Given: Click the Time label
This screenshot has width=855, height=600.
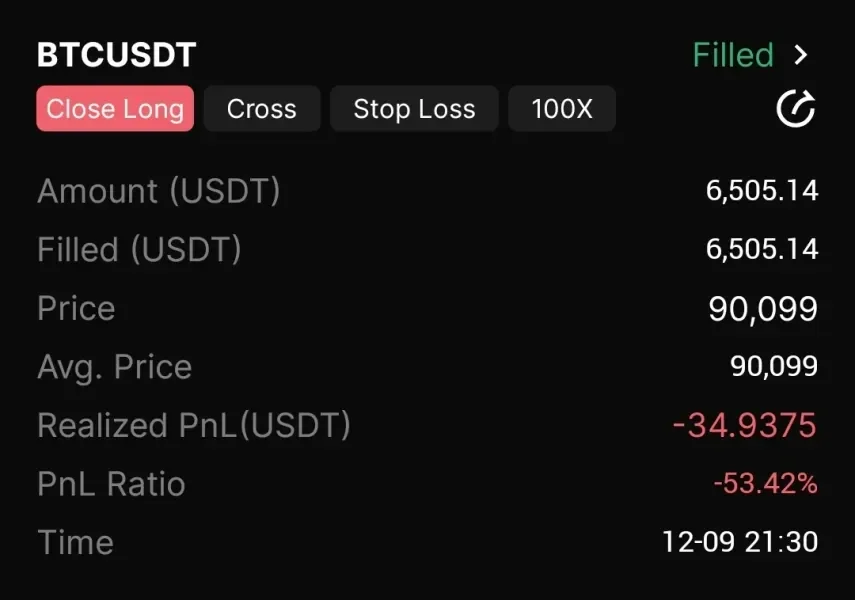Looking at the screenshot, I should 75,543.
